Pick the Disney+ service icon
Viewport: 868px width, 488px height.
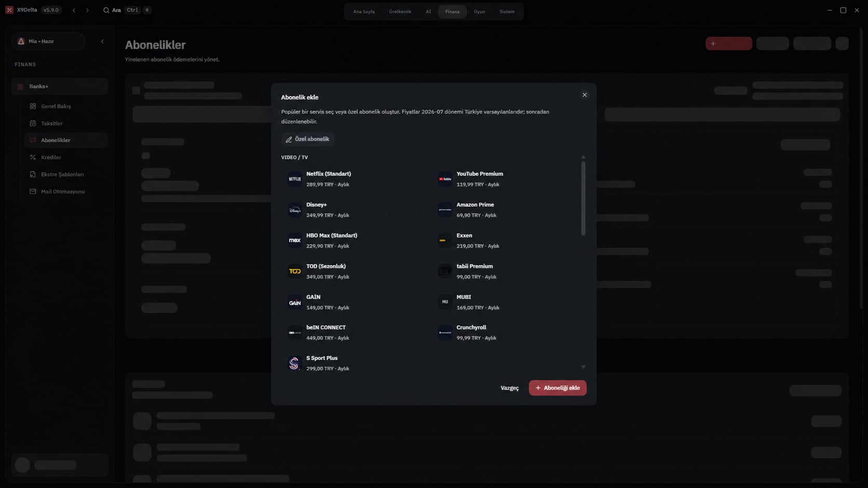pos(295,210)
